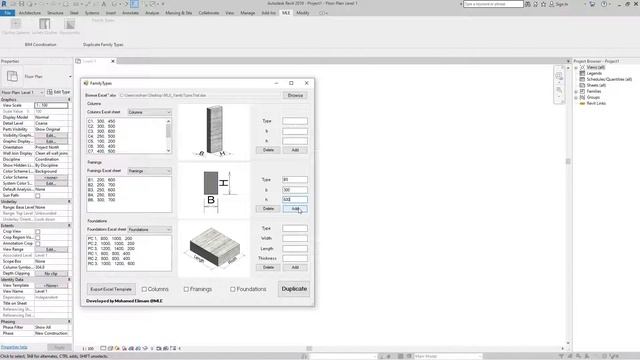Click the Revit application logo icon
The width and height of the screenshot is (640, 360).
click(x=4, y=4)
